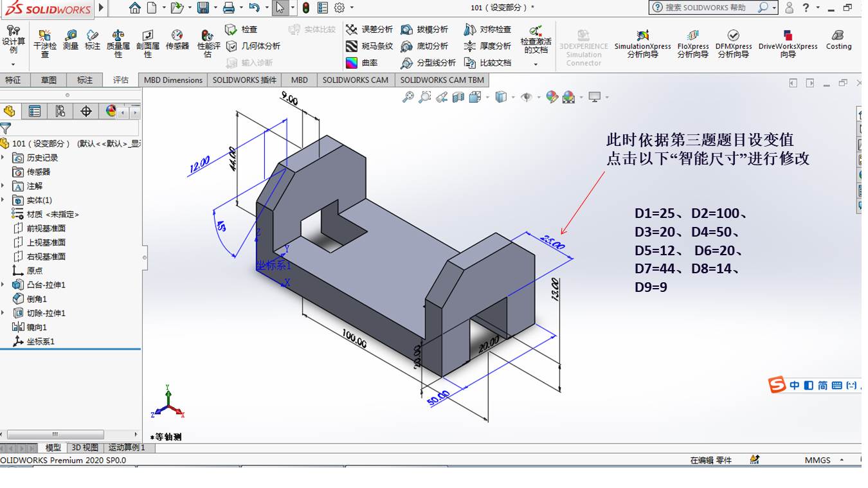Open the Costing tool
868x488 pixels.
(x=838, y=39)
